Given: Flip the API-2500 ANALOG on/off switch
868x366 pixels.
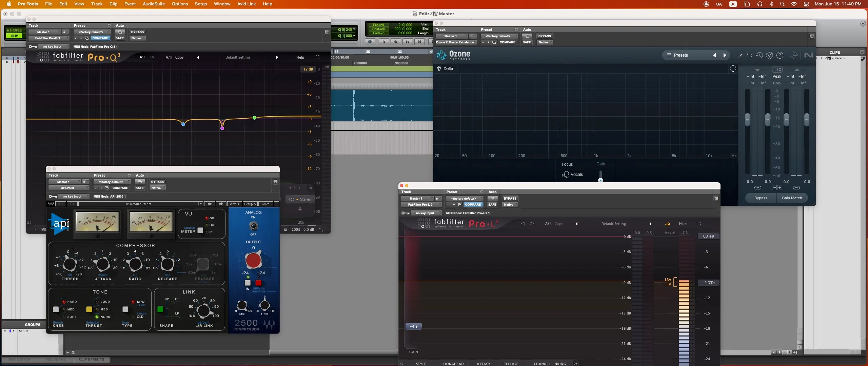Looking at the screenshot, I should click(x=253, y=226).
